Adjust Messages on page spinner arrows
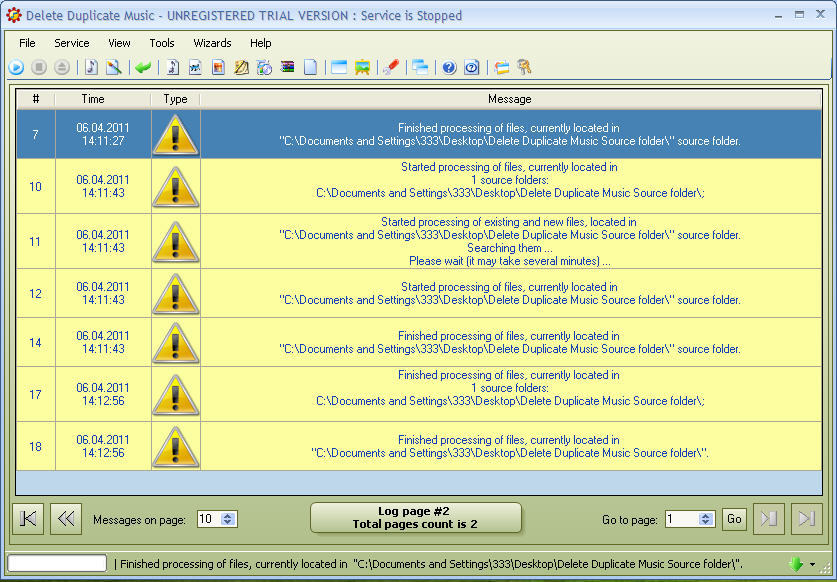This screenshot has width=837, height=582. tap(228, 519)
